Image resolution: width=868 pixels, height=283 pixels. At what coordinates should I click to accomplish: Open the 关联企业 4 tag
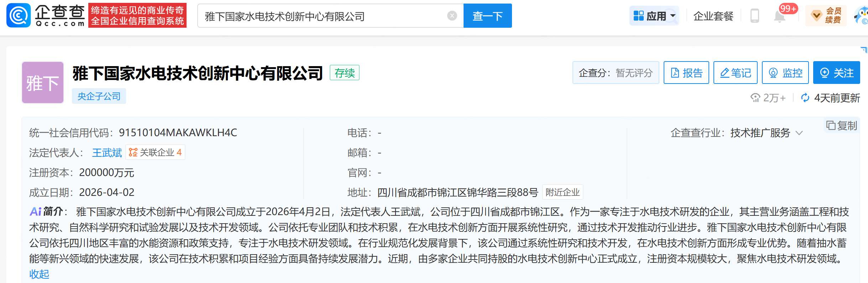156,153
